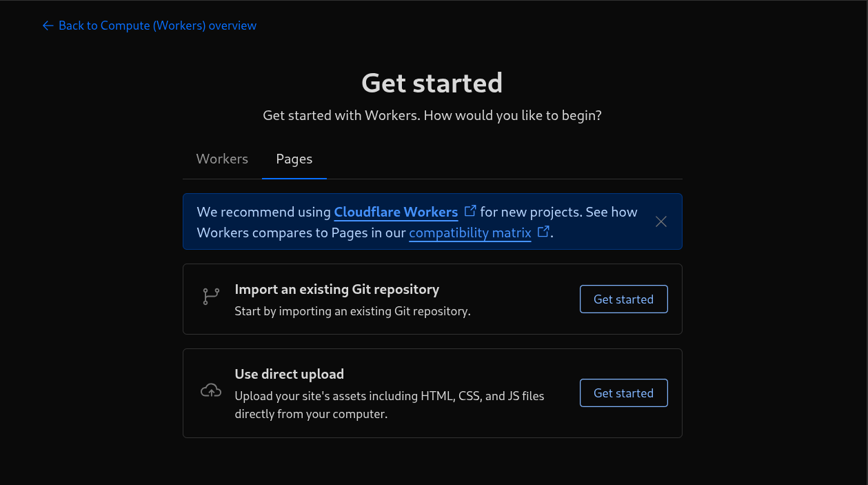The width and height of the screenshot is (868, 485).
Task: Click the Git branch icon
Action: (x=211, y=297)
